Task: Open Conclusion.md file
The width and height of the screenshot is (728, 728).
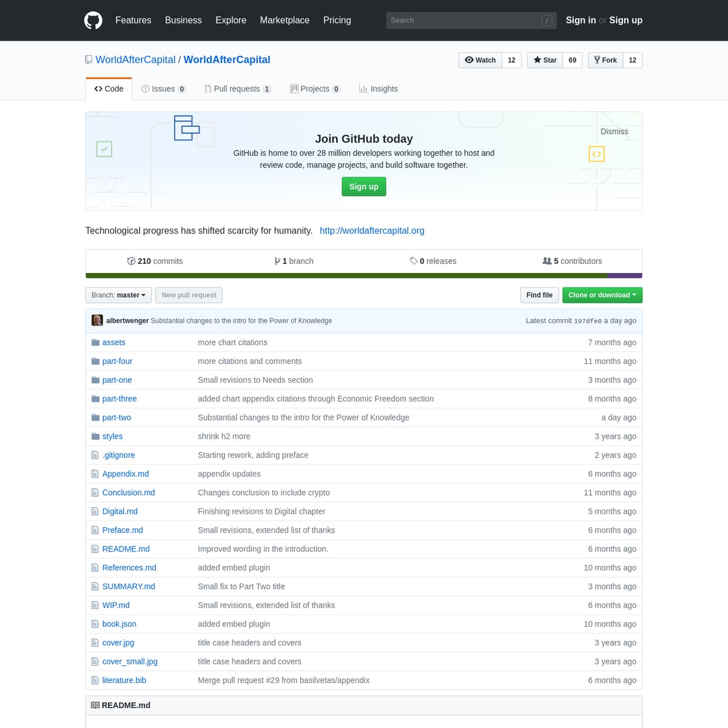Action: 129,493
